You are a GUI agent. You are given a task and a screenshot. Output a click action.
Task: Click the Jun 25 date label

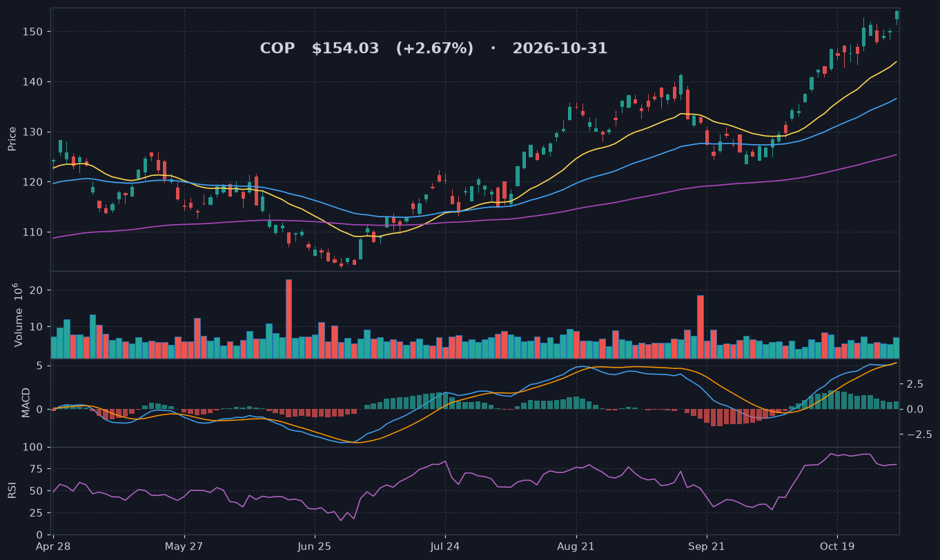315,546
